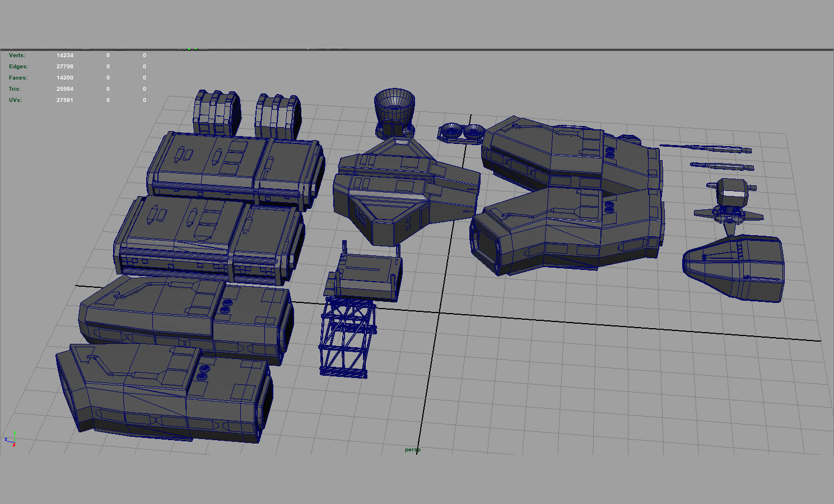Select the face count value 14200
The image size is (834, 504).
coord(65,78)
